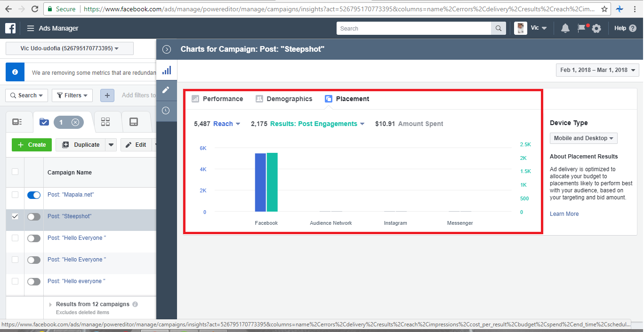Click the info icon beside Results from 12 campaigns
The height and width of the screenshot is (332, 644).
(x=135, y=304)
